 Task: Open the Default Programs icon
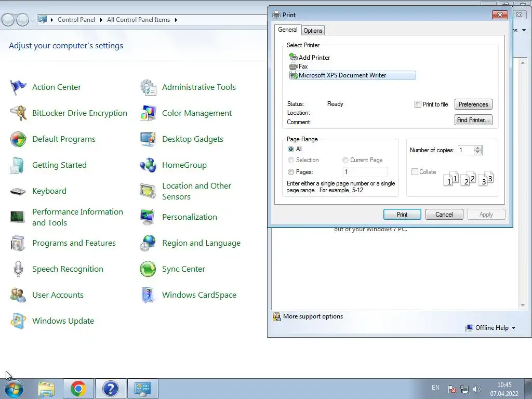pyautogui.click(x=18, y=139)
